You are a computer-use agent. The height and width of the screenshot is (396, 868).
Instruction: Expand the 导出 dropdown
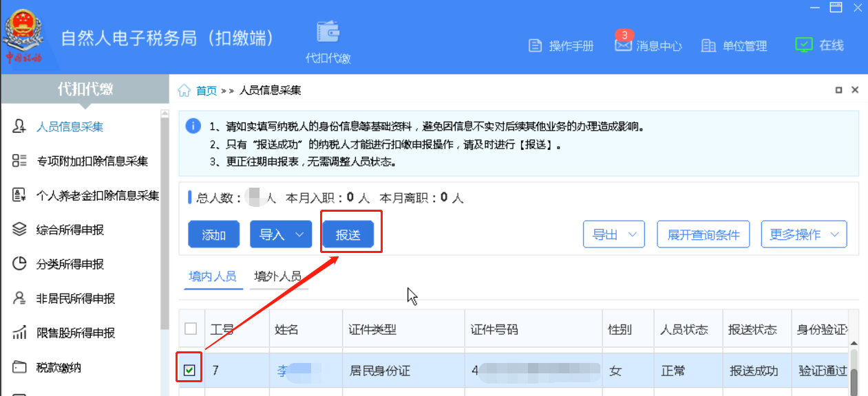tap(633, 234)
